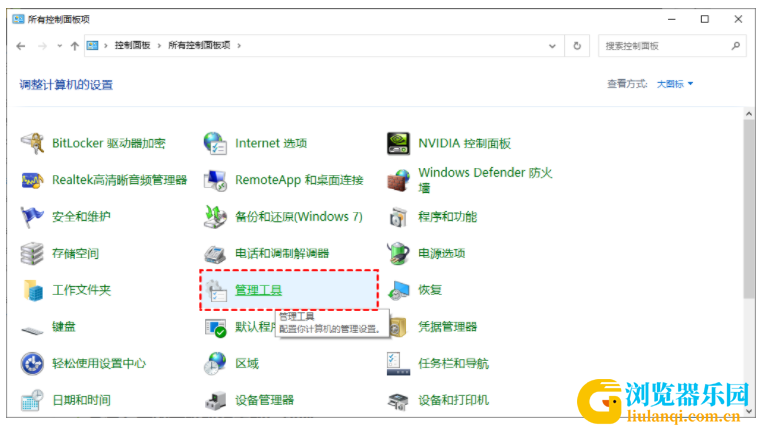Viewport: 763px width, 426px height.
Task: Refresh the control panel view
Action: click(577, 46)
